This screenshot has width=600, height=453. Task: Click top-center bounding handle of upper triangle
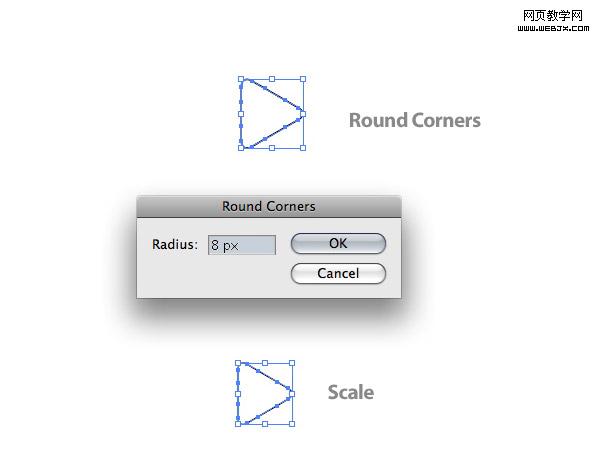tap(272, 79)
